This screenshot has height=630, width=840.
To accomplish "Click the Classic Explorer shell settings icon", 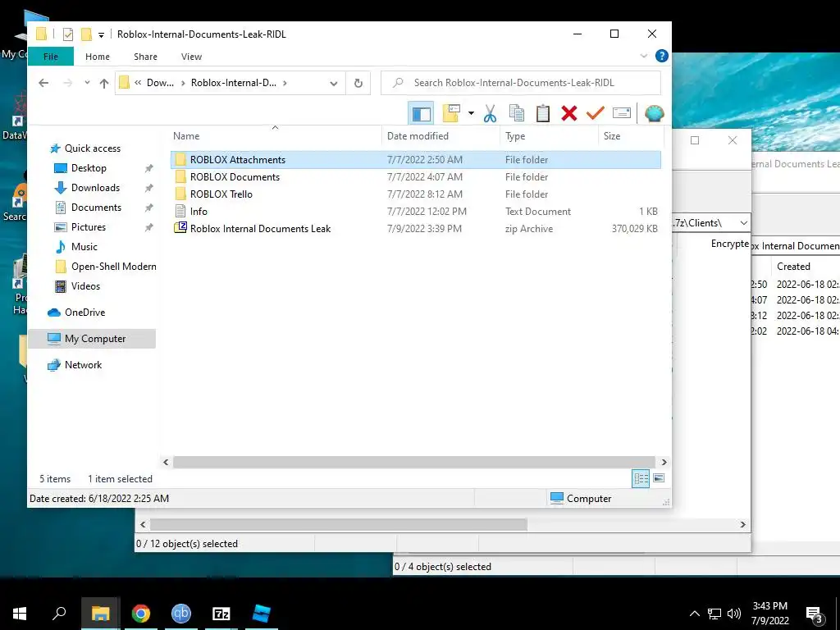I will pyautogui.click(x=654, y=113).
